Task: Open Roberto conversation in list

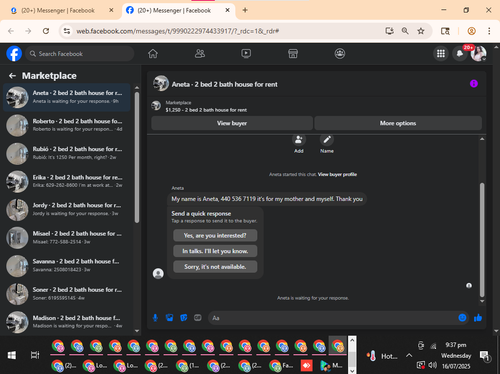Action: click(67, 125)
